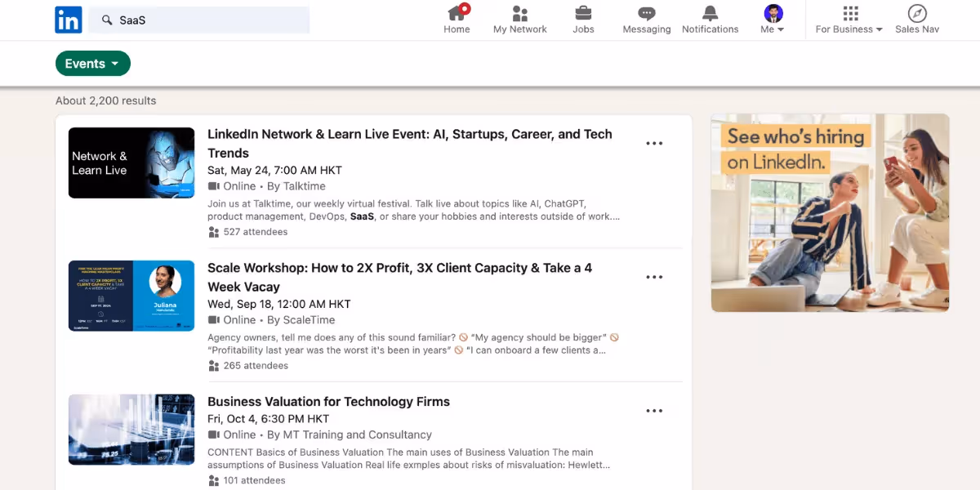Open Network & Learn Live event thumbnail
Screen dimensions: 980x490
(131, 163)
